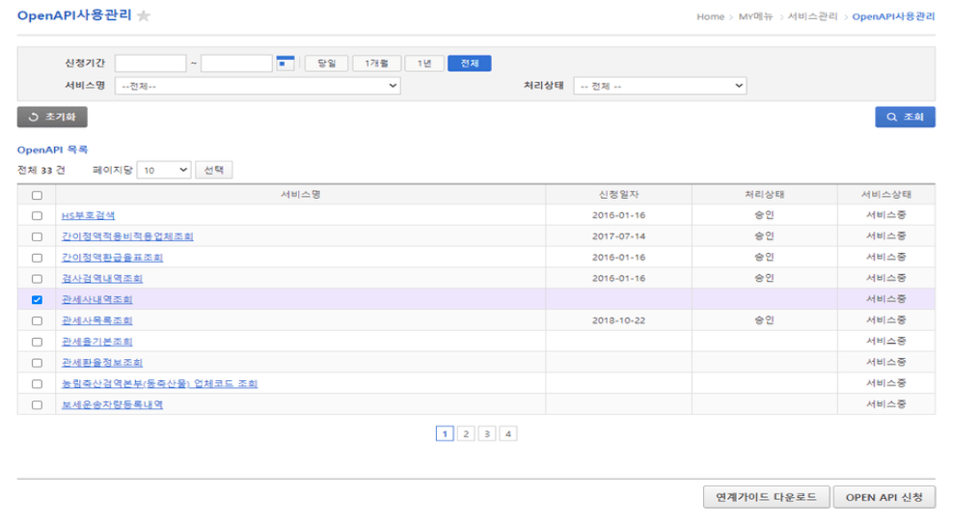Expand the 페이지당 rows-per-page dropdown
980x527 pixels.
(164, 170)
